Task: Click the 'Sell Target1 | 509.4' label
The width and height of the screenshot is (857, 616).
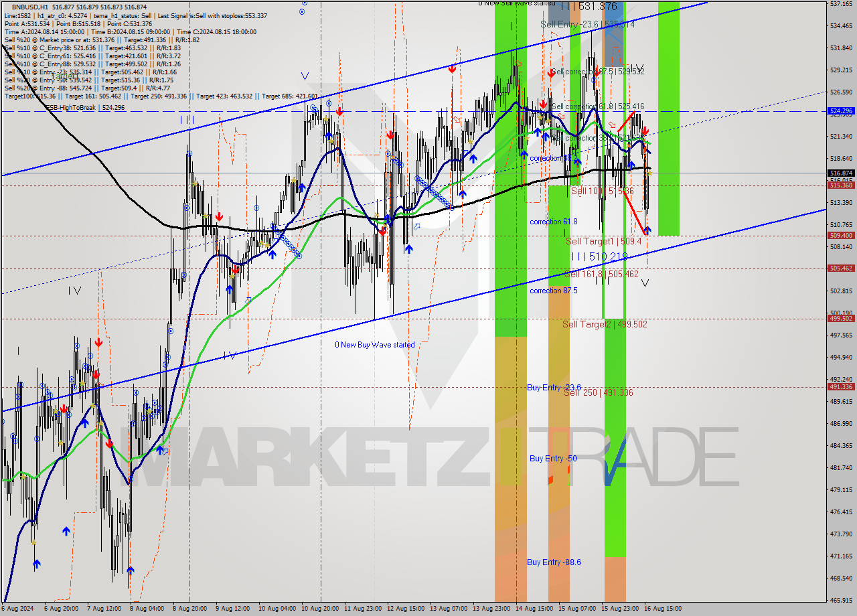Action: pyautogui.click(x=604, y=241)
